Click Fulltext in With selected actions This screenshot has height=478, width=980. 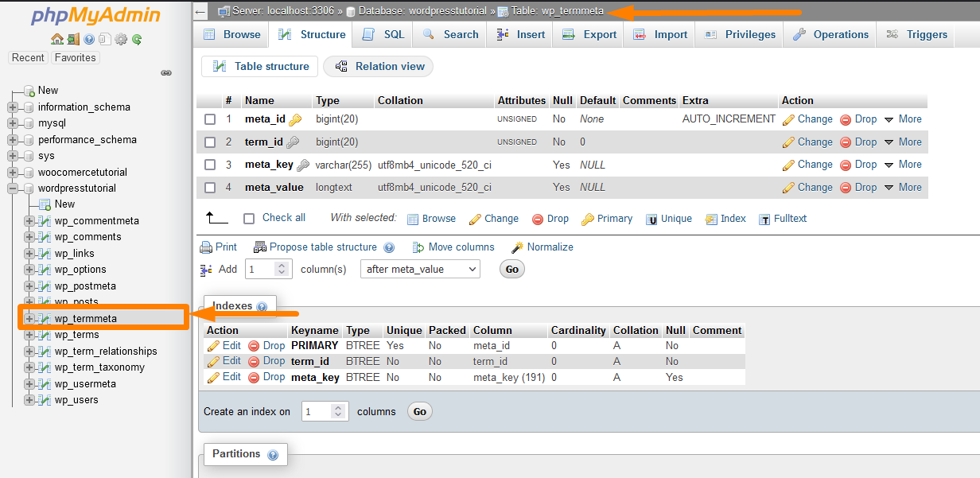(x=783, y=219)
